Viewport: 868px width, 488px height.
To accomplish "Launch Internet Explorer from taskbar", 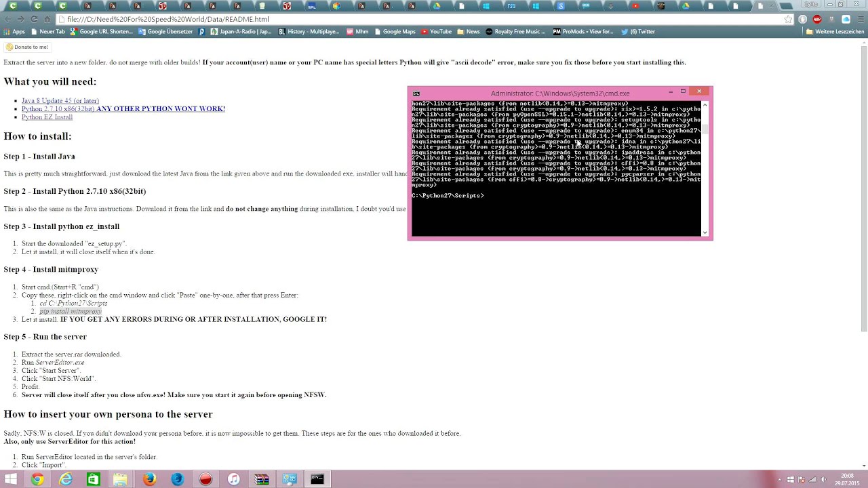I will (66, 479).
